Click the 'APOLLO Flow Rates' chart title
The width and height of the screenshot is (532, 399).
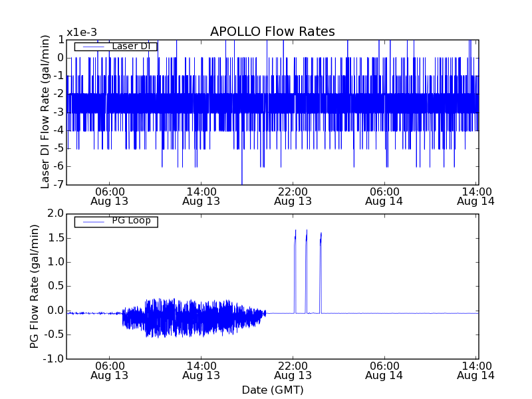pyautogui.click(x=273, y=31)
